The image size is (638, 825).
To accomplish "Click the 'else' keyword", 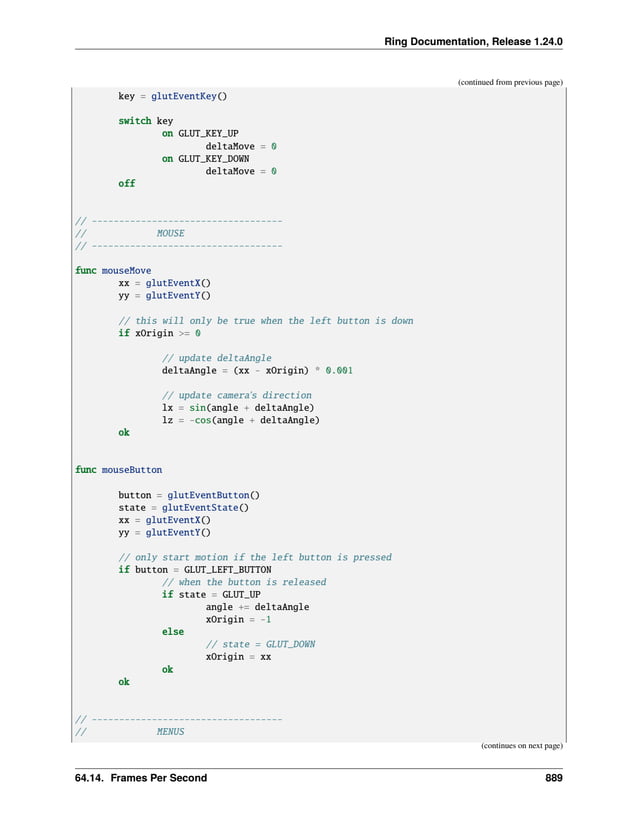I will pos(173,632).
